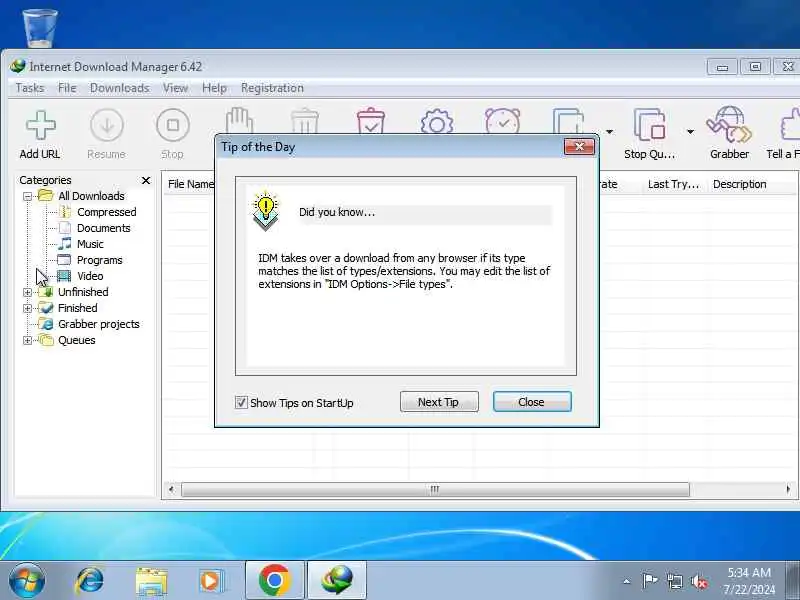Open the File menu
Image resolution: width=800 pixels, height=600 pixels.
(x=67, y=88)
